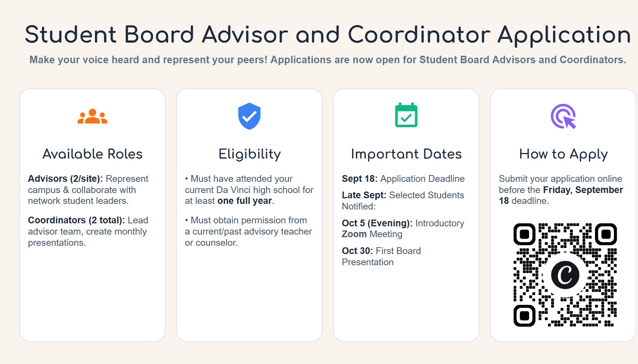The height and width of the screenshot is (364, 638).
Task: Select the Important Dates heading
Action: (x=406, y=154)
